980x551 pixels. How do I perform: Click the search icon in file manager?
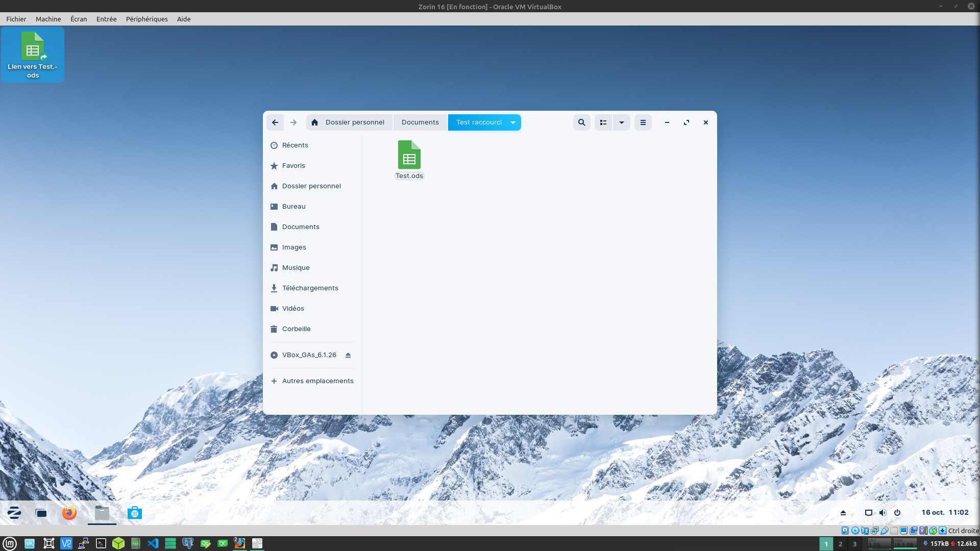click(x=581, y=122)
